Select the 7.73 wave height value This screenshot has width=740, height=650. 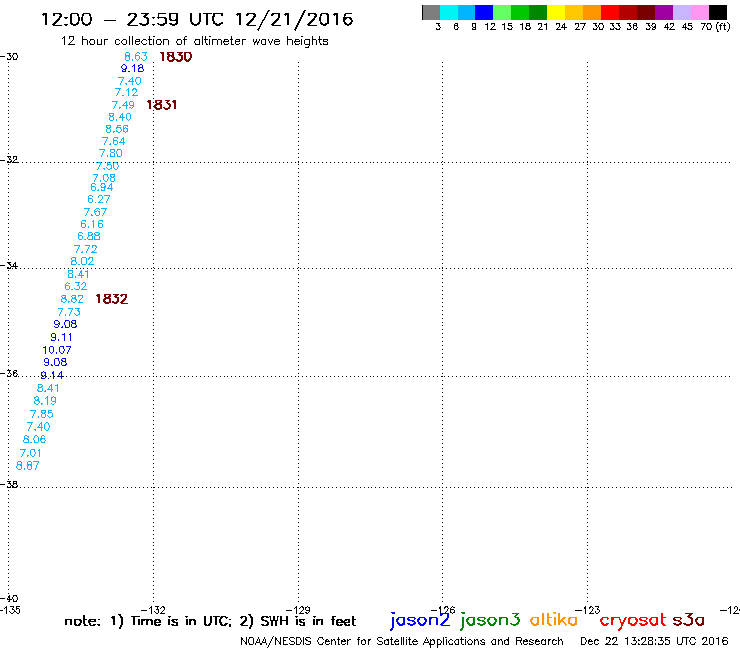[69, 312]
